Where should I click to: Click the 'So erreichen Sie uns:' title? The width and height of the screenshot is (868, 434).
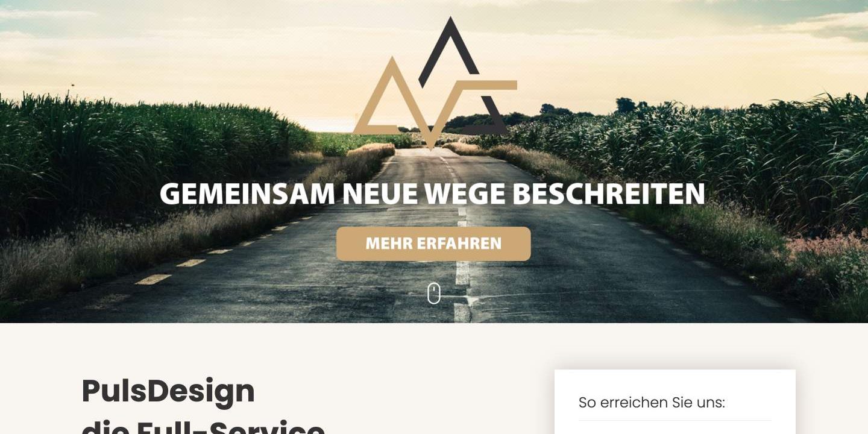[652, 403]
